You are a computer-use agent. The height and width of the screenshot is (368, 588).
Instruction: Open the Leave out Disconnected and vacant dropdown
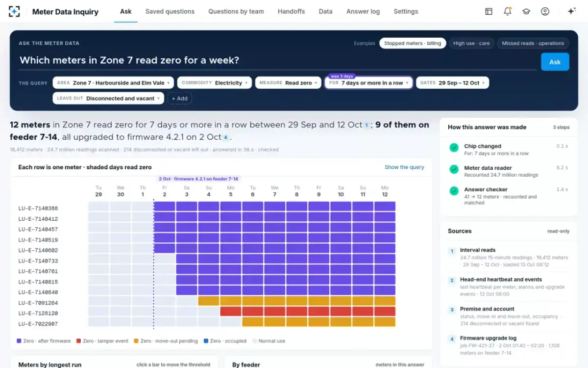pyautogui.click(x=108, y=98)
